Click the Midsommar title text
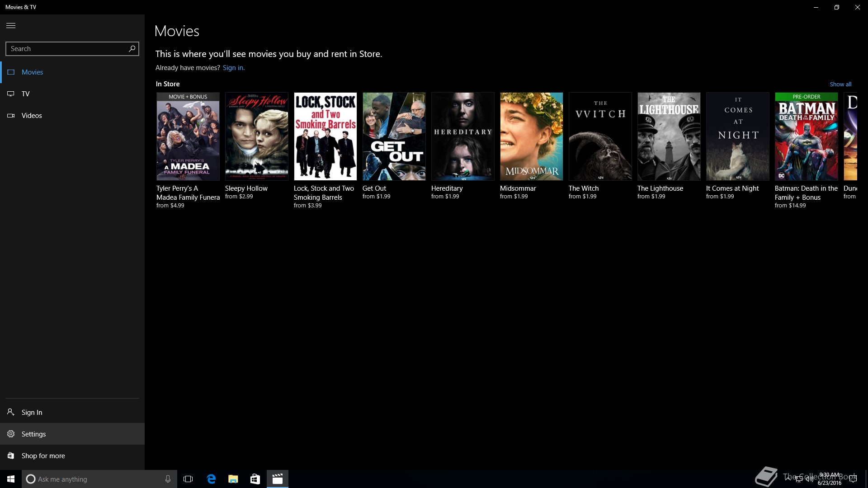This screenshot has height=488, width=868. (x=518, y=188)
